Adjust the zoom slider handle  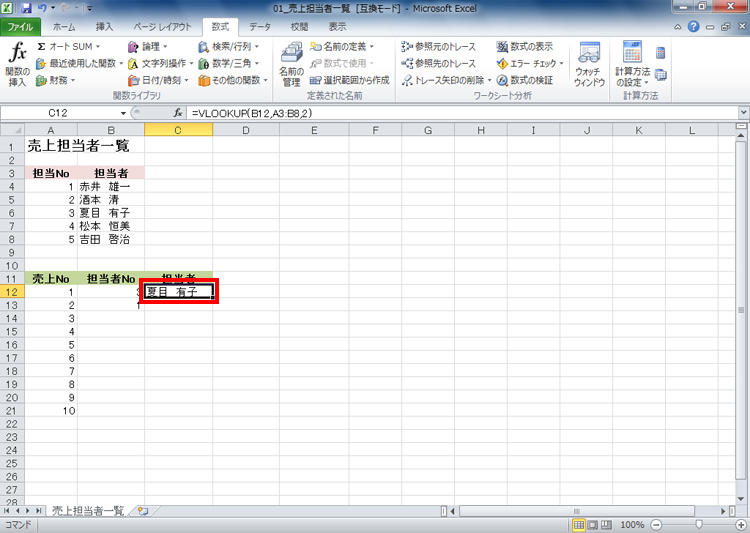[699, 525]
